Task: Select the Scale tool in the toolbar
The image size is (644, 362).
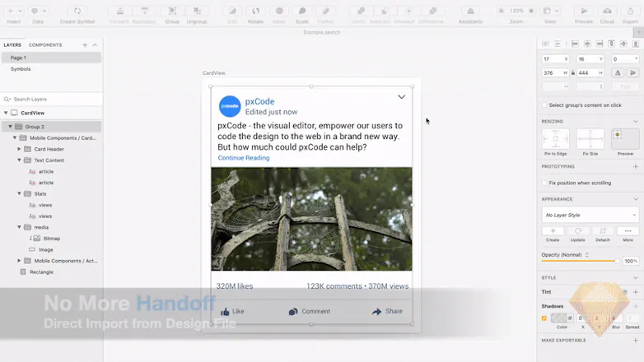Action: (302, 11)
